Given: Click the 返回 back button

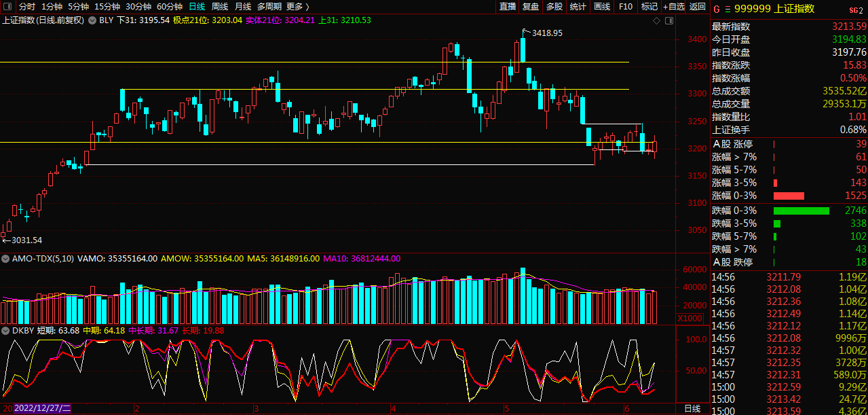Looking at the screenshot, I should (698, 7).
